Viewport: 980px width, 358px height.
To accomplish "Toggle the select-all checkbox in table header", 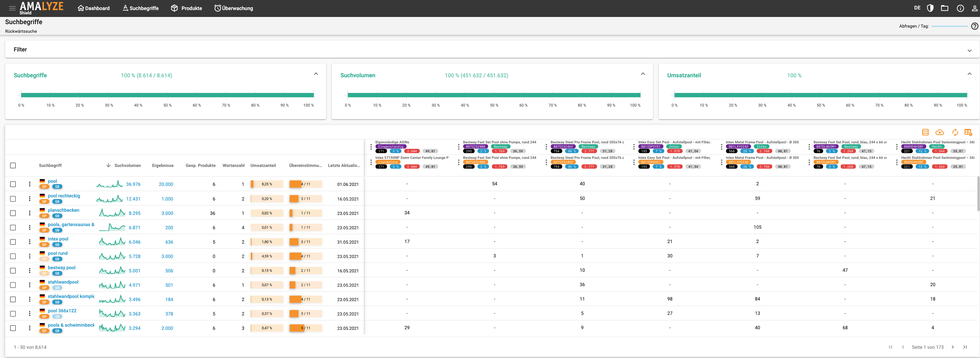I will [x=13, y=165].
